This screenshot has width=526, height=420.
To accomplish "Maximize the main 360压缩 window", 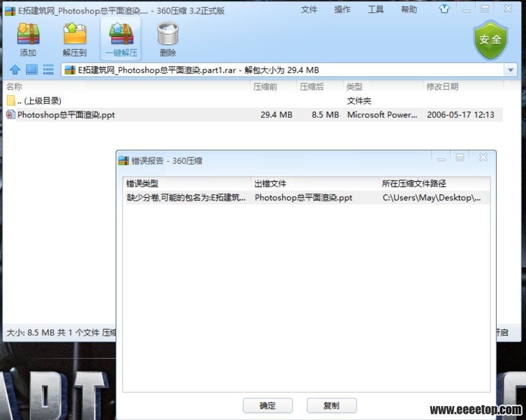I will (x=485, y=9).
